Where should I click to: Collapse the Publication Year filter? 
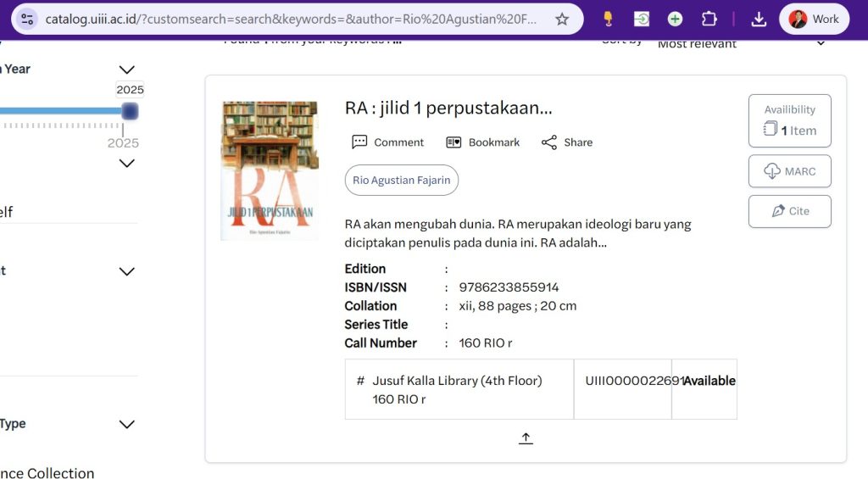[x=127, y=70]
